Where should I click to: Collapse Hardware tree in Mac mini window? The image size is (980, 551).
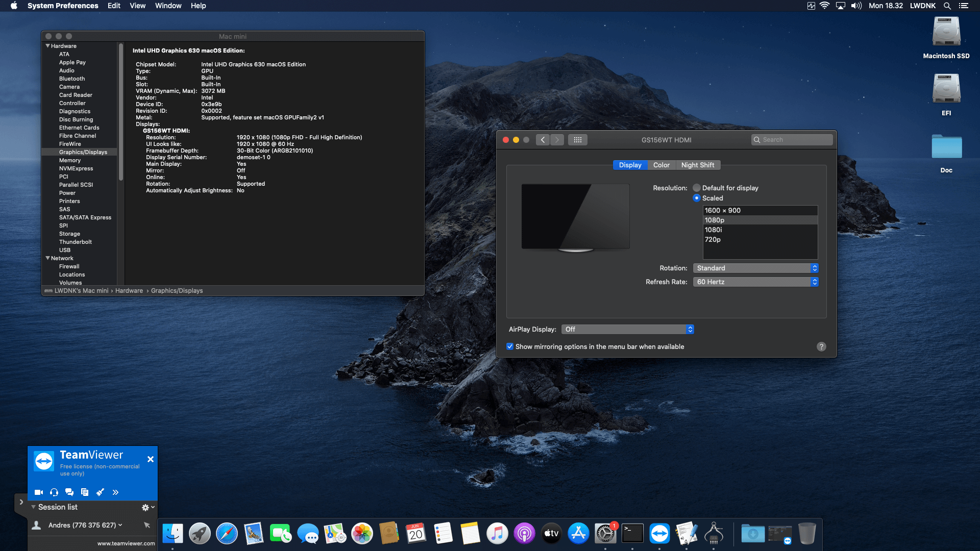click(x=47, y=46)
